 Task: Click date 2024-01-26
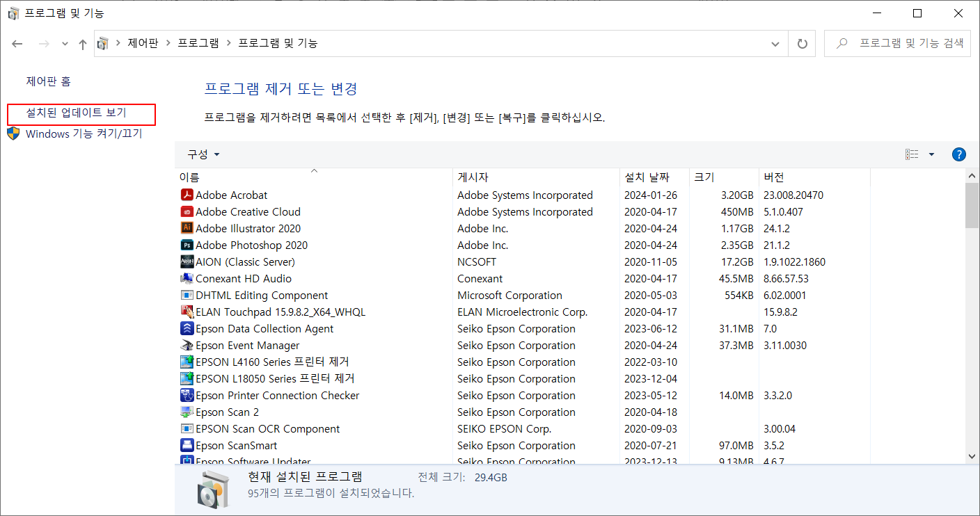click(651, 195)
